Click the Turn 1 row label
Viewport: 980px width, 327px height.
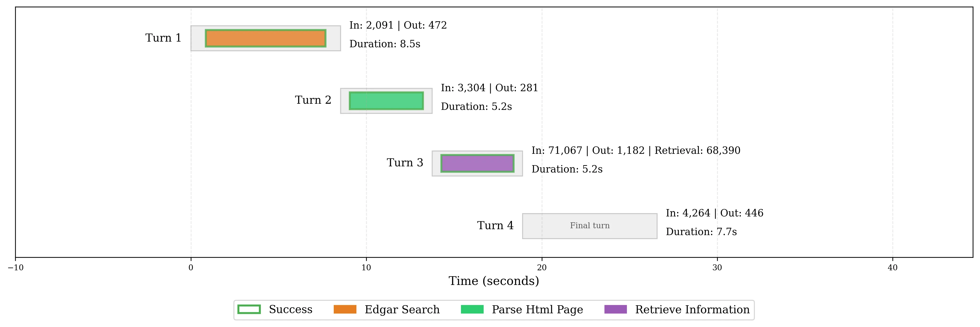163,38
